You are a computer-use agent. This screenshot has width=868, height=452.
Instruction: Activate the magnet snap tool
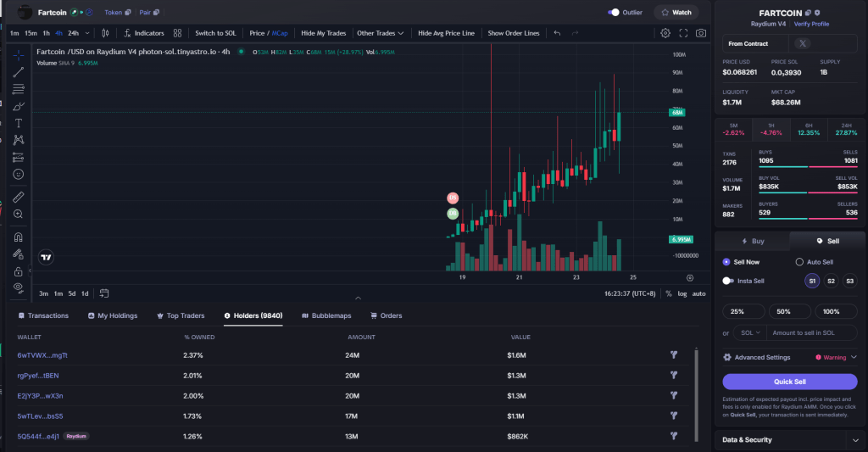(19, 237)
